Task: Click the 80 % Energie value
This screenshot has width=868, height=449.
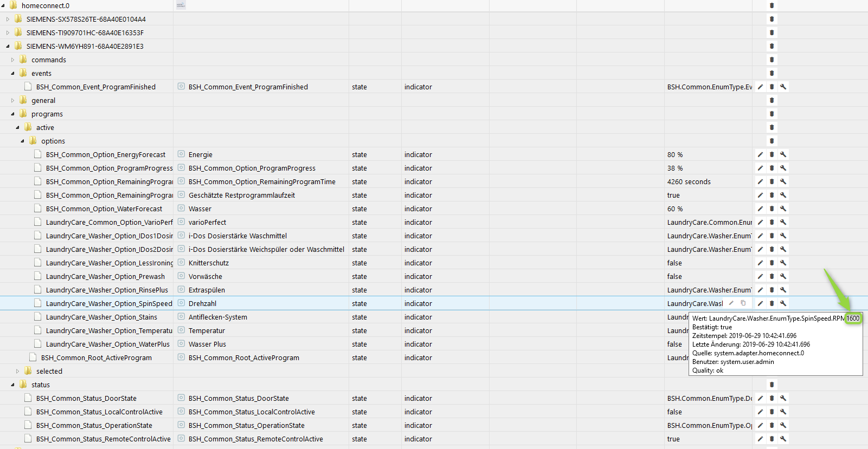Action: point(675,154)
